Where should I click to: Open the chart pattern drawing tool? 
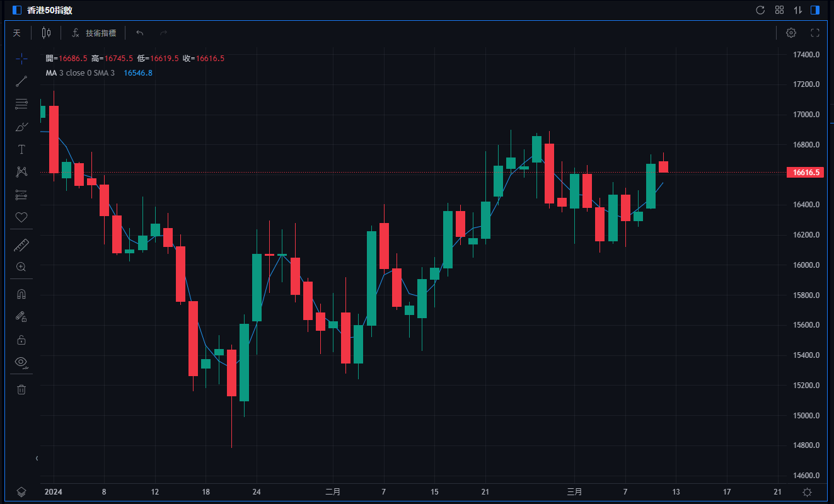(x=21, y=172)
